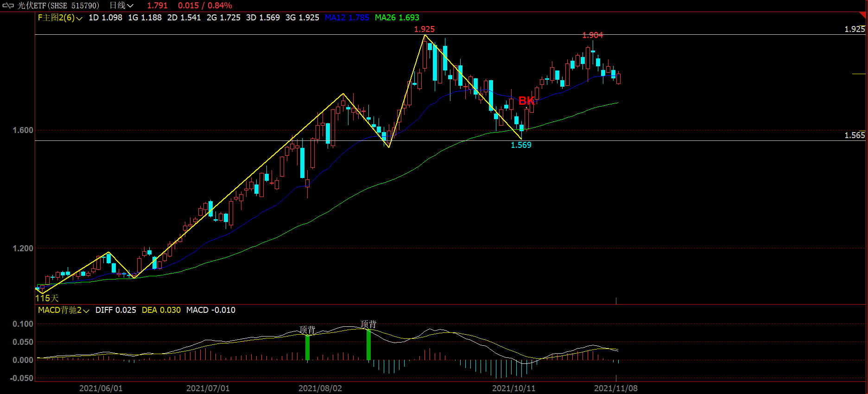Click the red BK signal marker
This screenshot has height=394, width=868.
[526, 101]
